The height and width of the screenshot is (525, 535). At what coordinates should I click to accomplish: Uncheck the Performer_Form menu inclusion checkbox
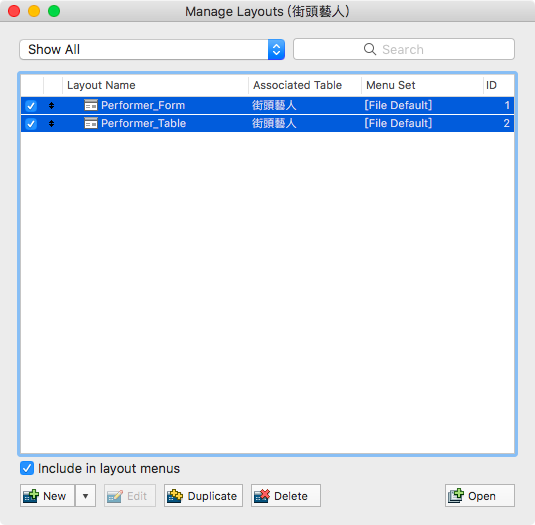(31, 106)
